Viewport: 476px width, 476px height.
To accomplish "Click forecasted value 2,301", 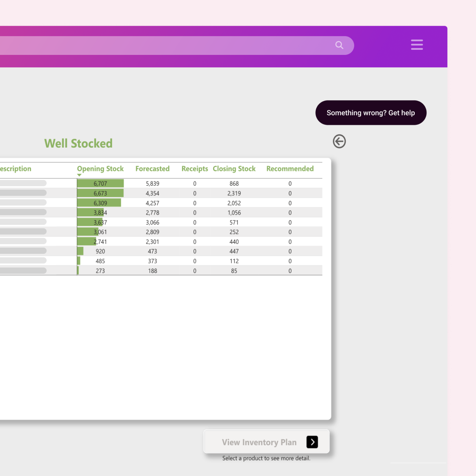I will tap(153, 242).
